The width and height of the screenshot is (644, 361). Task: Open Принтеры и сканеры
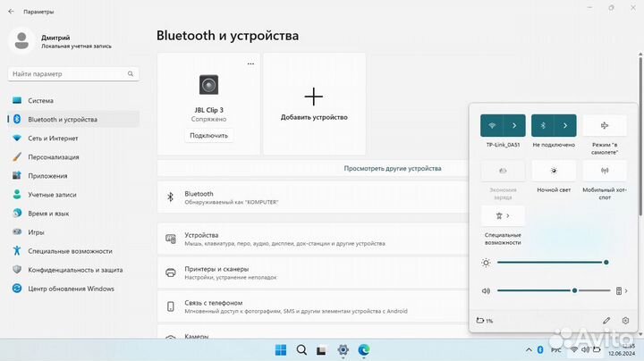coord(313,273)
